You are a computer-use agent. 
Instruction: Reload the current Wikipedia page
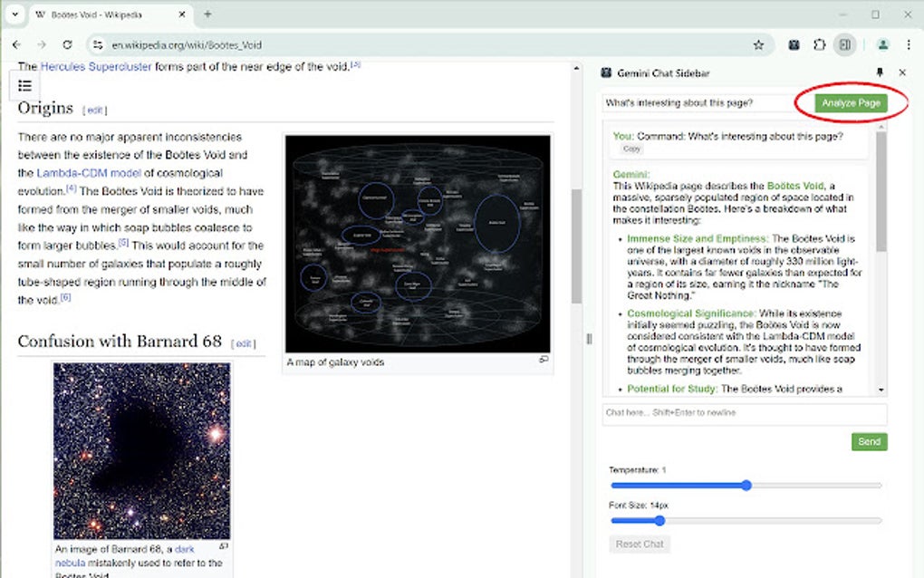(67, 44)
